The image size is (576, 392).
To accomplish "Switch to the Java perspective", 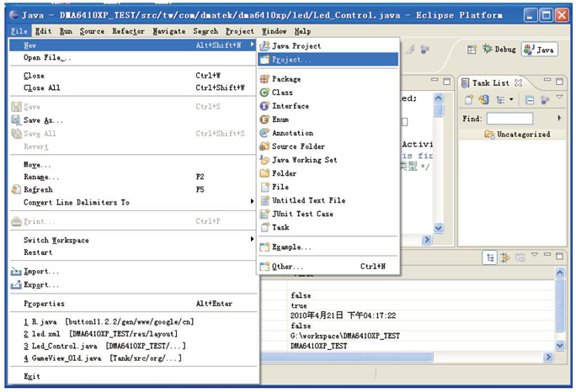I will 539,50.
